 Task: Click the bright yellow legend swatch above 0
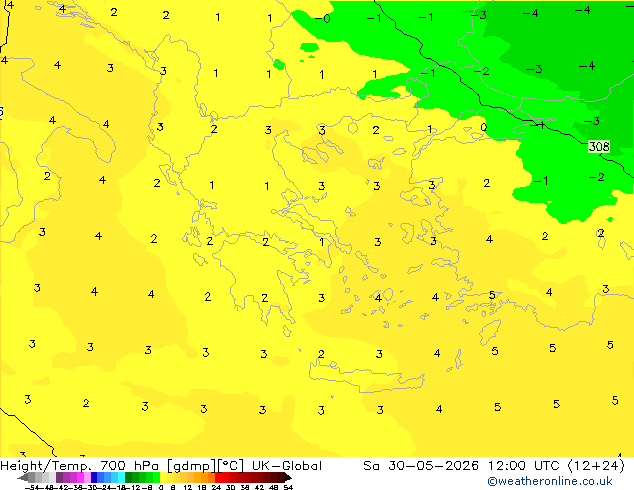pos(163,477)
